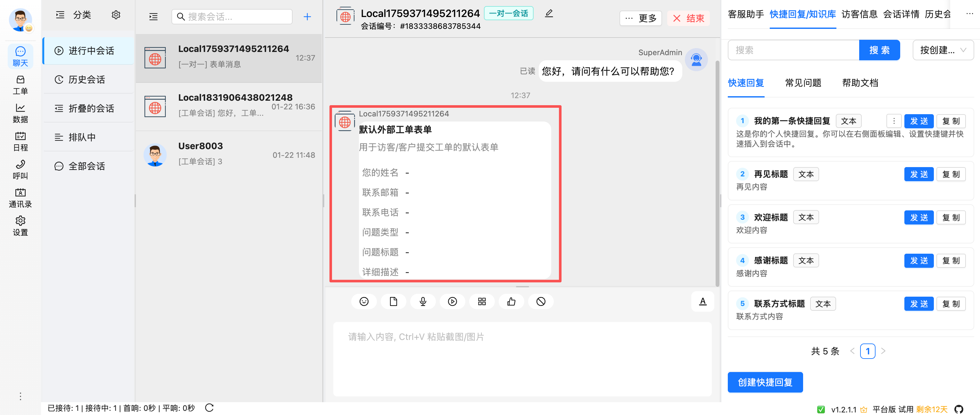The width and height of the screenshot is (980, 415).
Task: Click the search input field in the right panel
Action: click(x=793, y=50)
